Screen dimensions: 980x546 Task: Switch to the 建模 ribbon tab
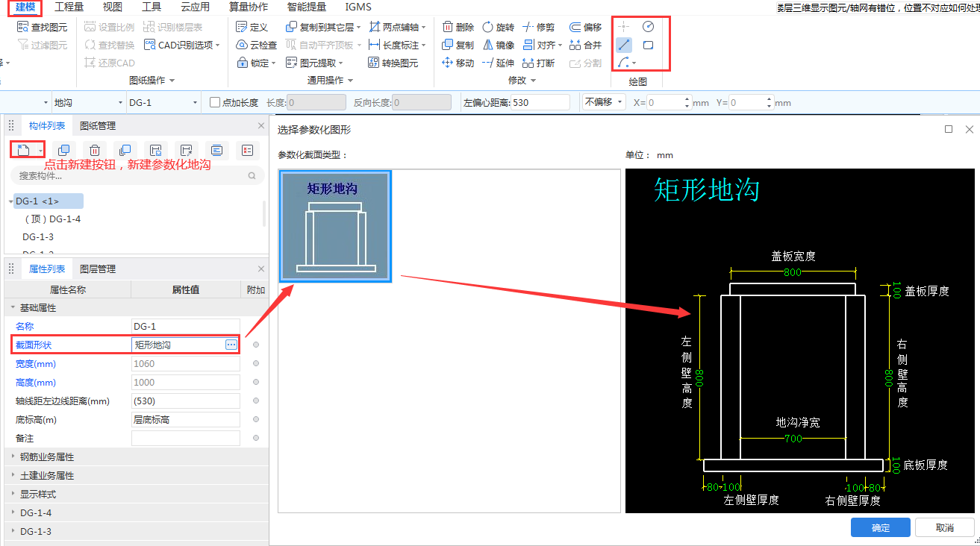tap(26, 7)
